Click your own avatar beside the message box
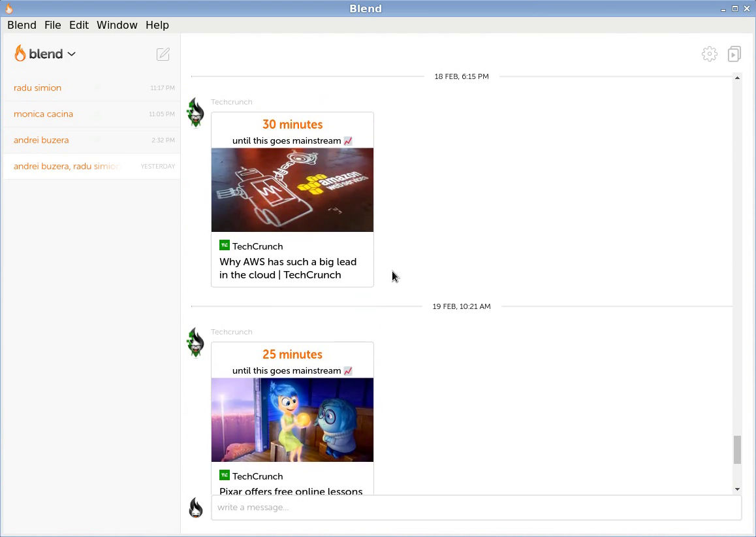The height and width of the screenshot is (537, 756). tap(196, 508)
